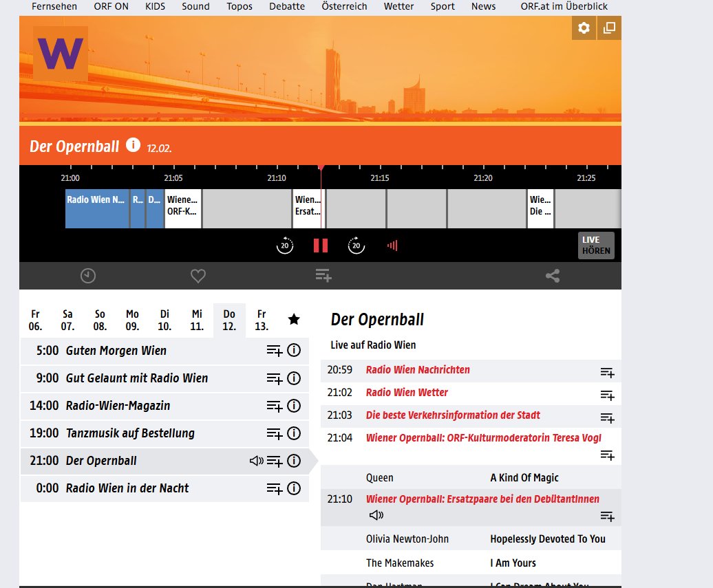Open ORF ON in top navigation

111,6
